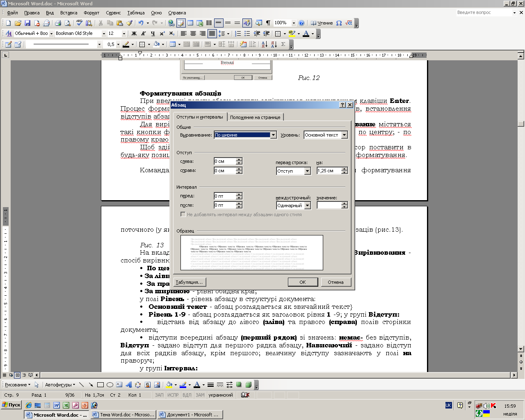This screenshot has width=525, height=420.
Task: Start numbered list icon
Action: (238, 34)
